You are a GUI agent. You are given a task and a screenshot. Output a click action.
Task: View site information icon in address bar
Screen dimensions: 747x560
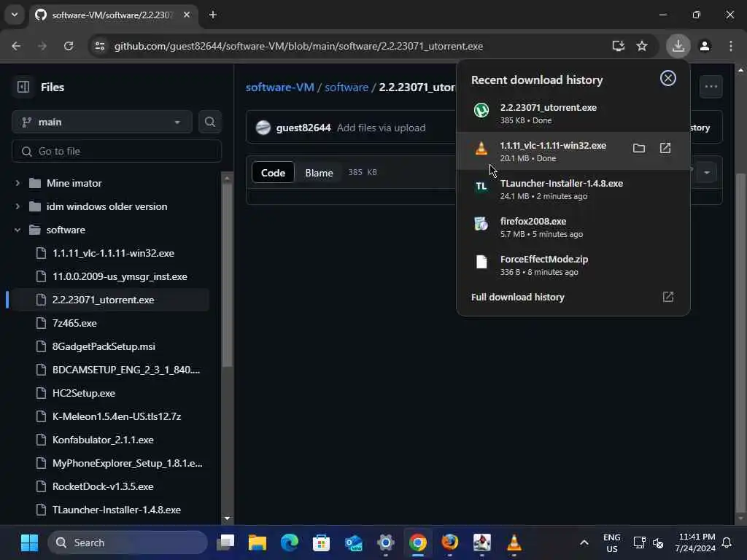coord(100,46)
